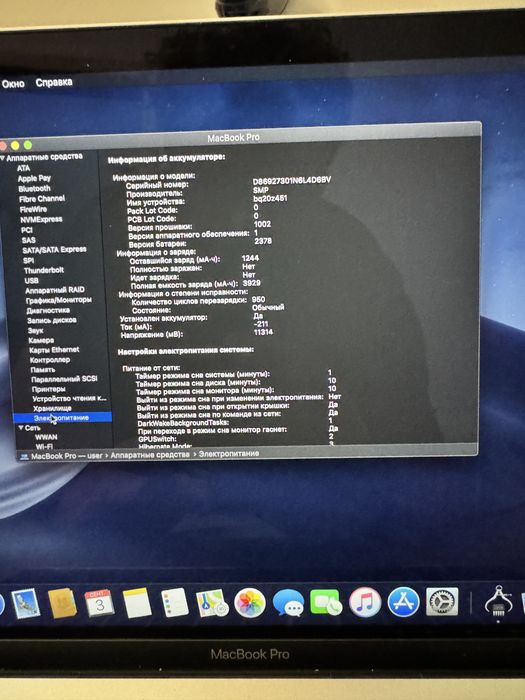
Task: Select FireWire in the sidebar
Action: (x=33, y=209)
